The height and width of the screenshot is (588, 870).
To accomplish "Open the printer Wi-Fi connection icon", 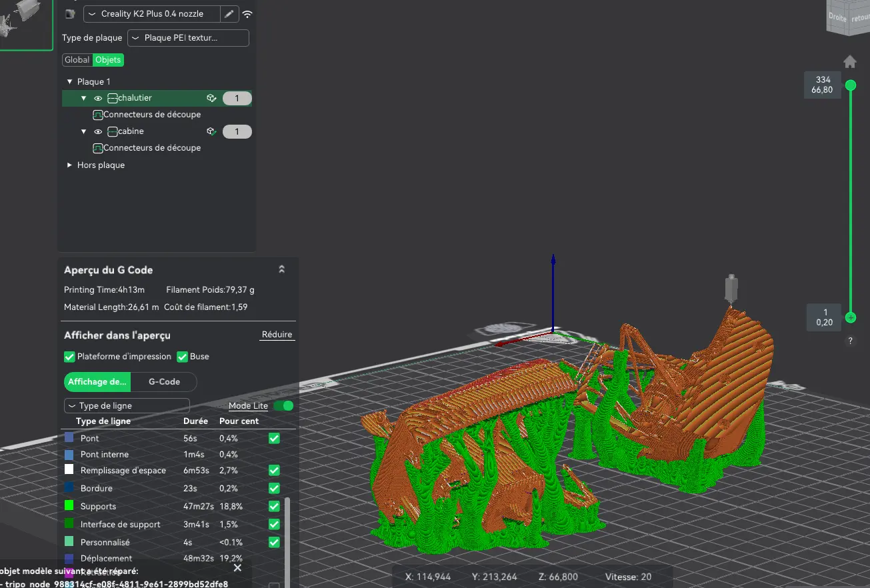I will pos(247,14).
